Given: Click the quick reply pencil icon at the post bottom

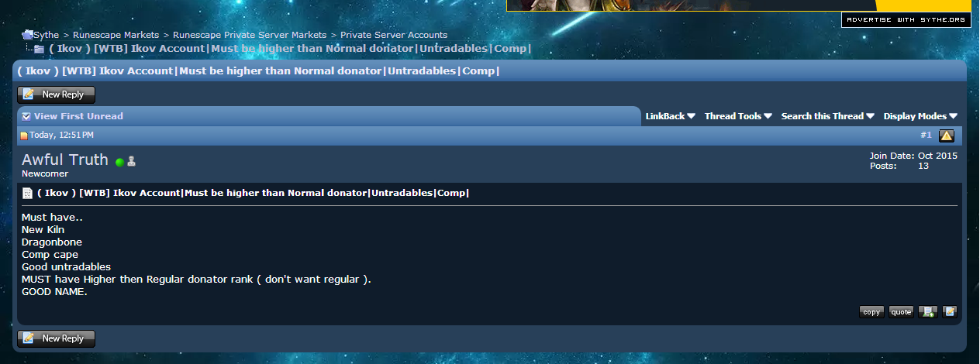Looking at the screenshot, I should 950,311.
